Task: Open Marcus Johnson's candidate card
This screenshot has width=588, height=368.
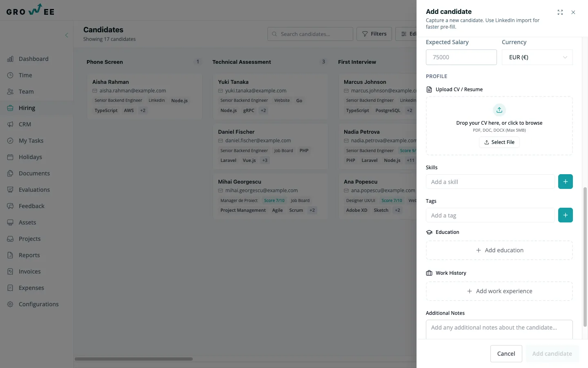Action: coord(378,96)
